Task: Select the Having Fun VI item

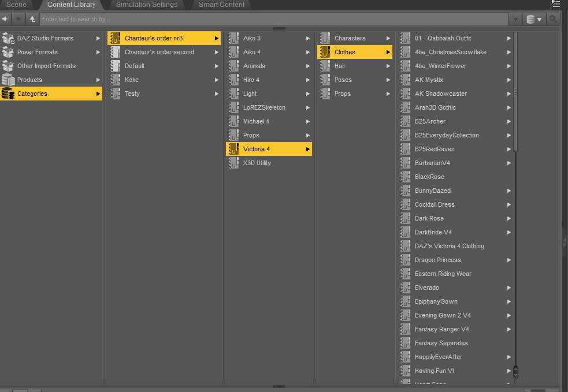Action: 455,371
